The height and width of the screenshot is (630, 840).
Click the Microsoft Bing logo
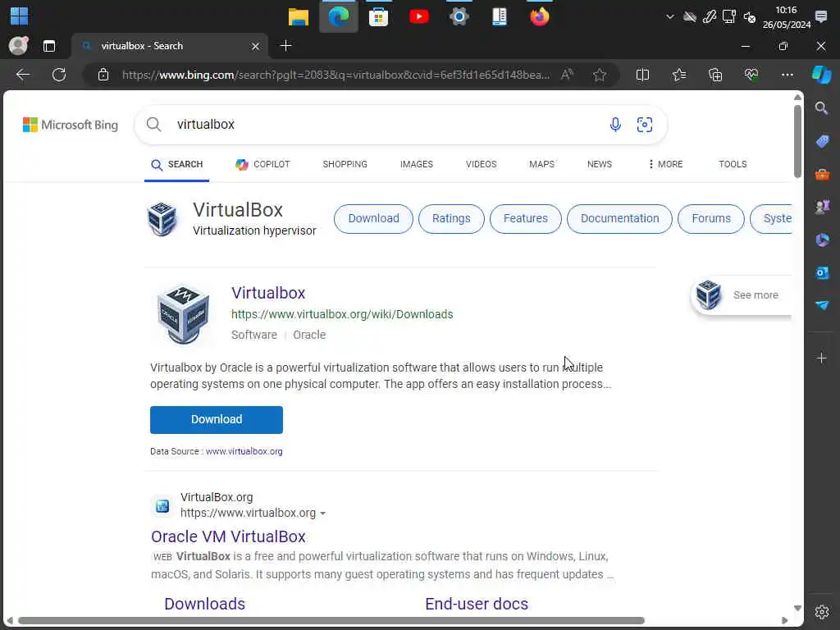pyautogui.click(x=71, y=125)
